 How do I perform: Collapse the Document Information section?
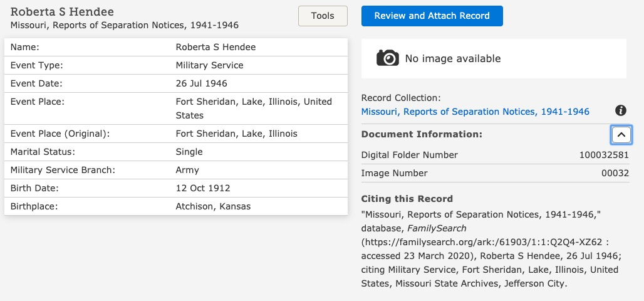(x=621, y=134)
